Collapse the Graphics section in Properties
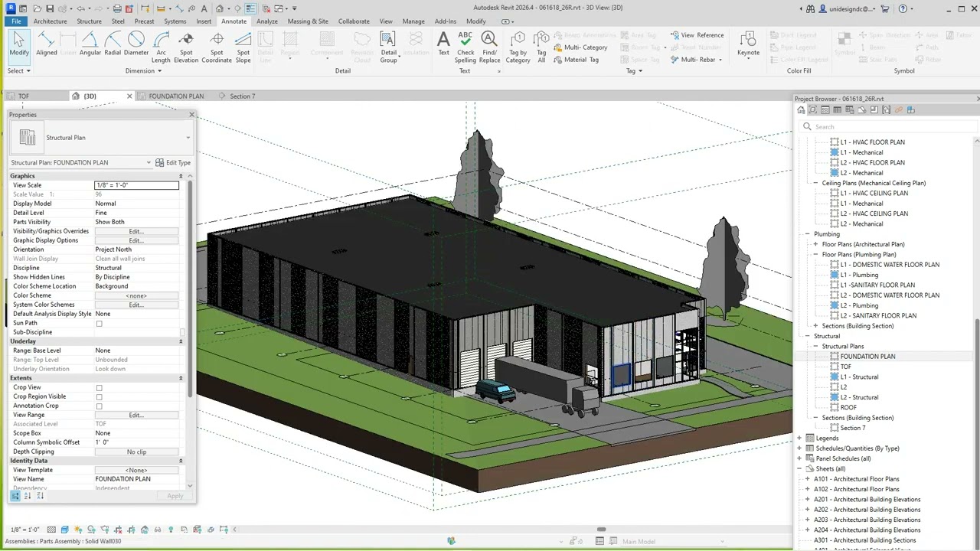Viewport: 980px width, 551px height. [x=181, y=176]
